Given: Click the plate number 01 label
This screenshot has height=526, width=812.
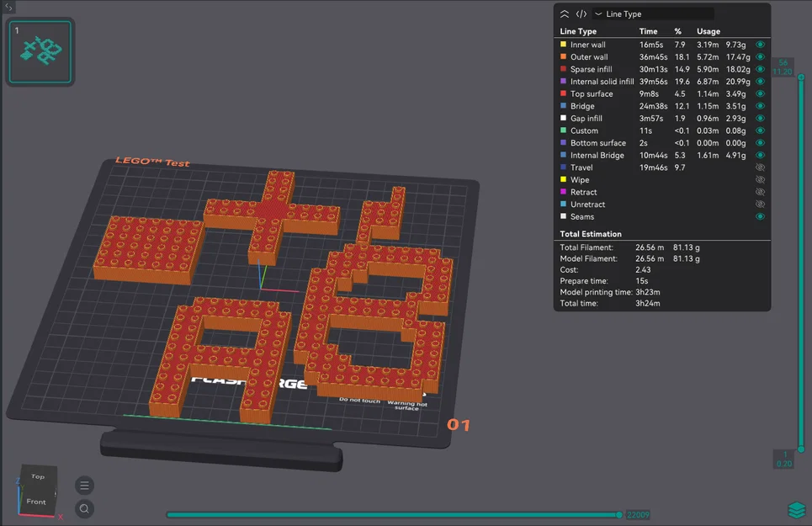Looking at the screenshot, I should click(459, 425).
